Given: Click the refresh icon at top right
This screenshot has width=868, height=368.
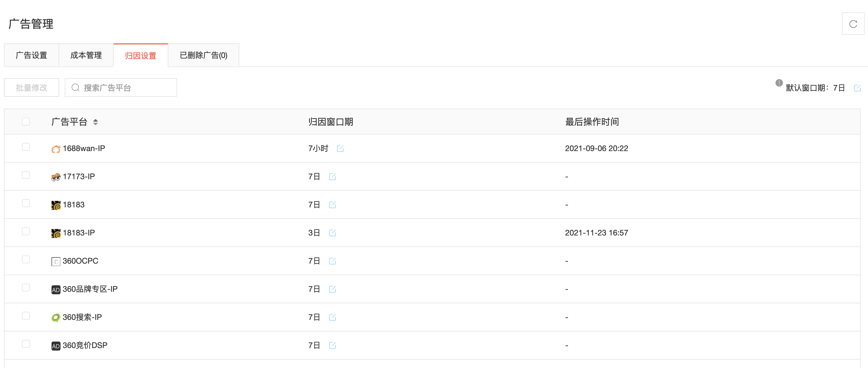Looking at the screenshot, I should point(853,24).
